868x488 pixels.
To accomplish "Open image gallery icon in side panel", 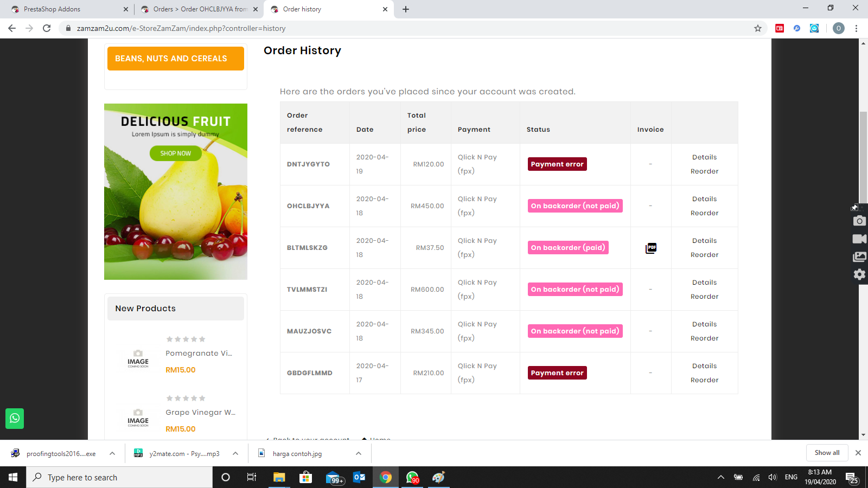I will coord(859,256).
